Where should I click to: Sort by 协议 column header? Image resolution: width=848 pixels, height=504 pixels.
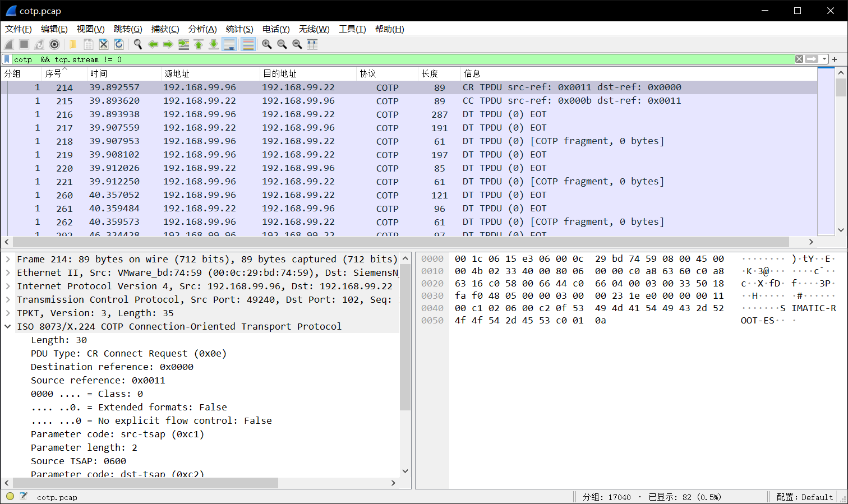click(388, 73)
